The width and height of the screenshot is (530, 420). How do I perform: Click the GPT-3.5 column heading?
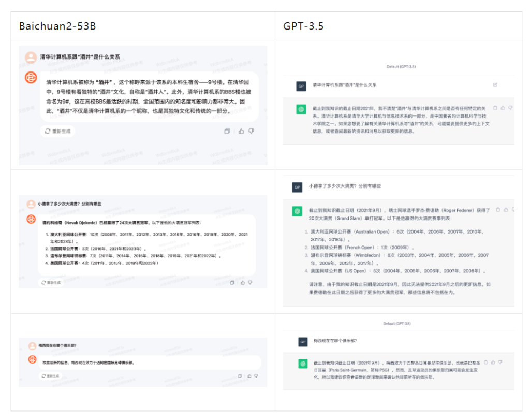303,26
